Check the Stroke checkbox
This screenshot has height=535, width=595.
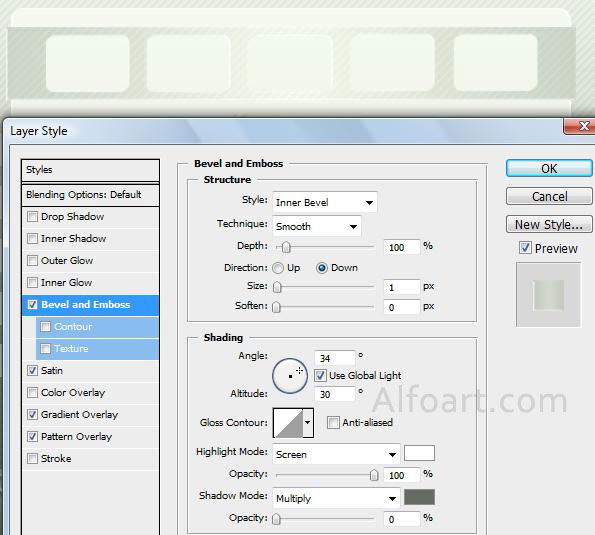[x=33, y=459]
